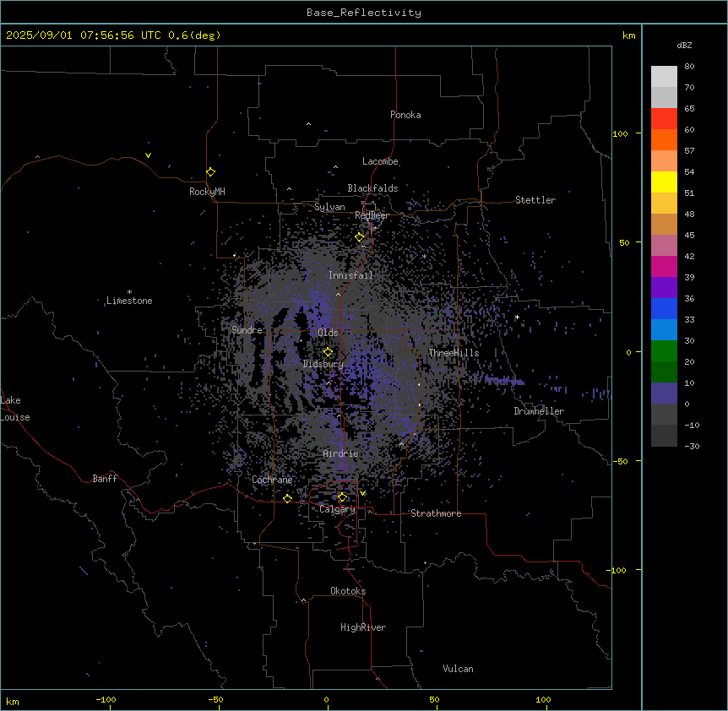Click the Didsbury label

323,364
